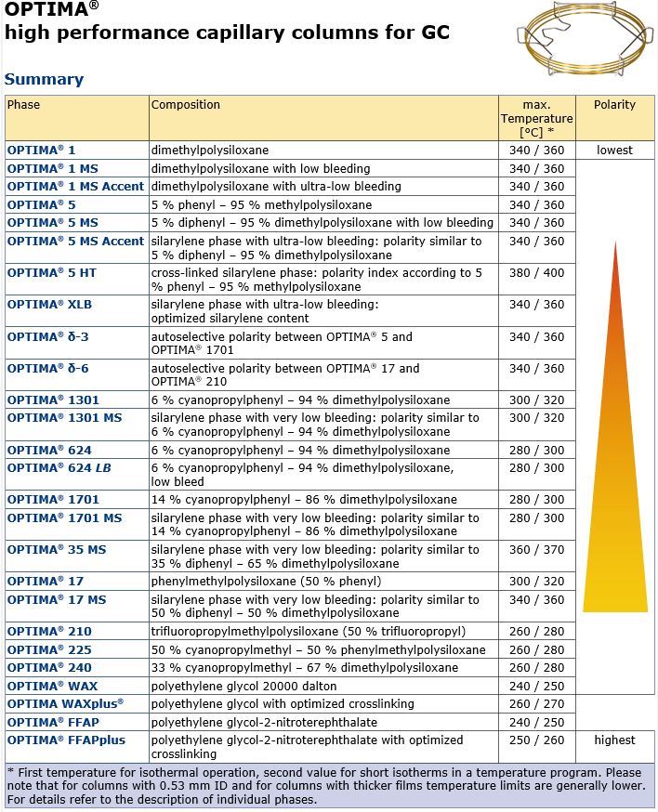Open the OPTIMA δ-6 link
The width and height of the screenshot is (658, 812).
pos(48,369)
